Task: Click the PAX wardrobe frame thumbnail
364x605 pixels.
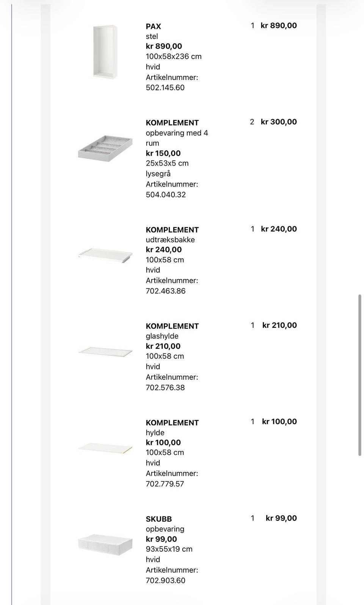Action: tap(105, 52)
